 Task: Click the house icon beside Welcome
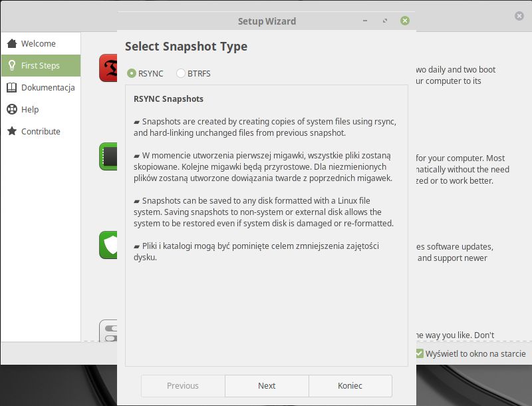pos(12,43)
